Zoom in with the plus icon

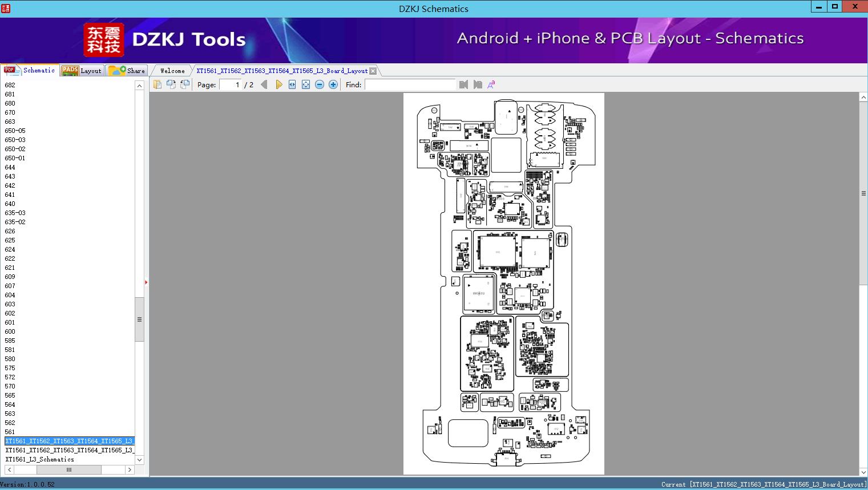click(333, 84)
